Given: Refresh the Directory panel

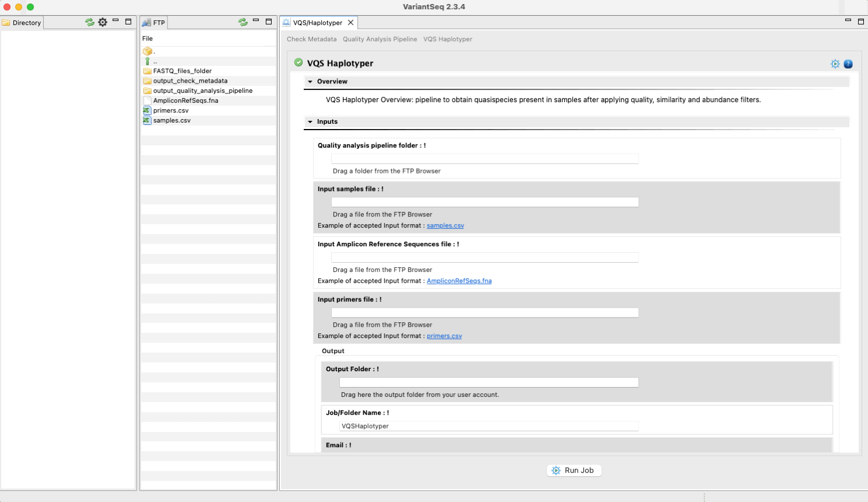Looking at the screenshot, I should coord(89,22).
